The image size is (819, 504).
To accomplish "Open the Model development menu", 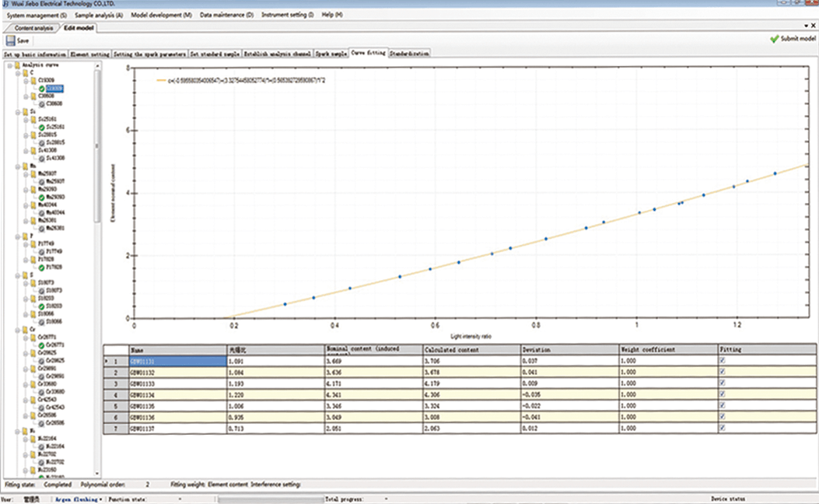I will (x=162, y=15).
